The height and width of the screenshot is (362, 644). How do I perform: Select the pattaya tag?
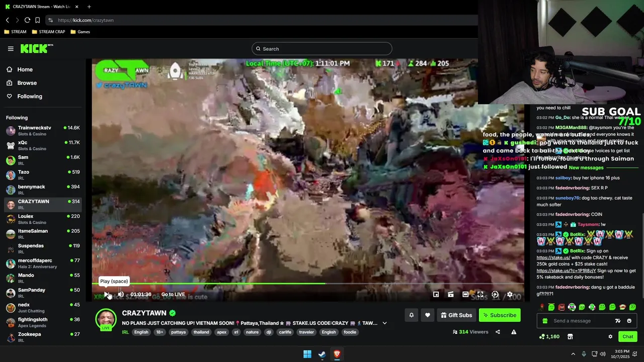(178, 332)
